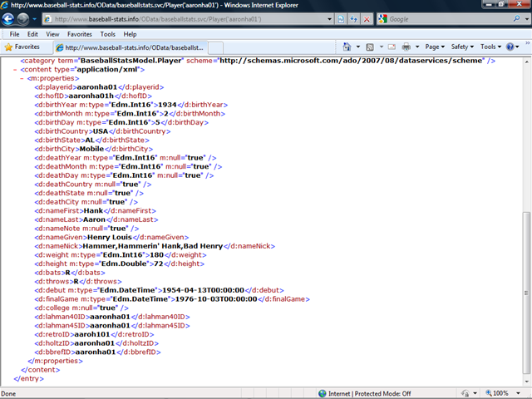
Task: Expand the zoom level dropdown arrow
Action: (x=518, y=393)
